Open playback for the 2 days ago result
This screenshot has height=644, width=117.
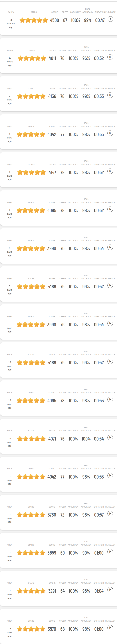point(110,95)
